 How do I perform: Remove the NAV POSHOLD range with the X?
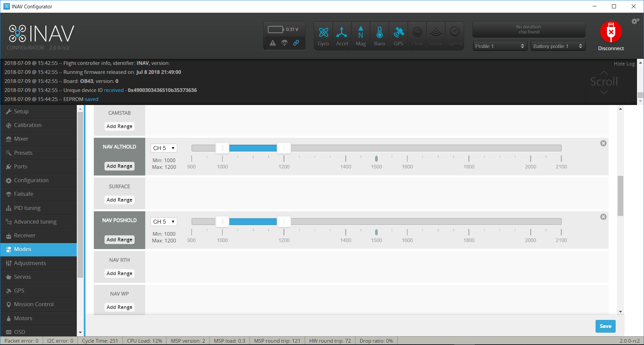point(603,217)
